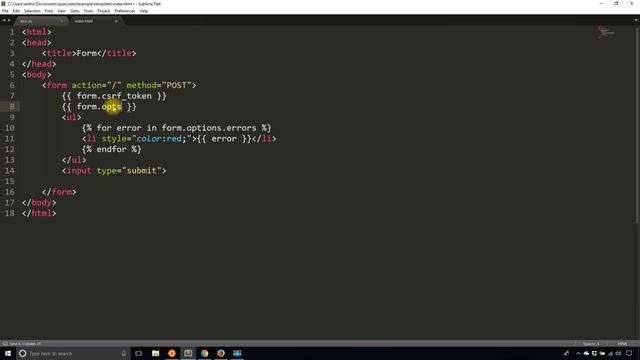Open tab list dropdown at tab bar end

(x=636, y=20)
